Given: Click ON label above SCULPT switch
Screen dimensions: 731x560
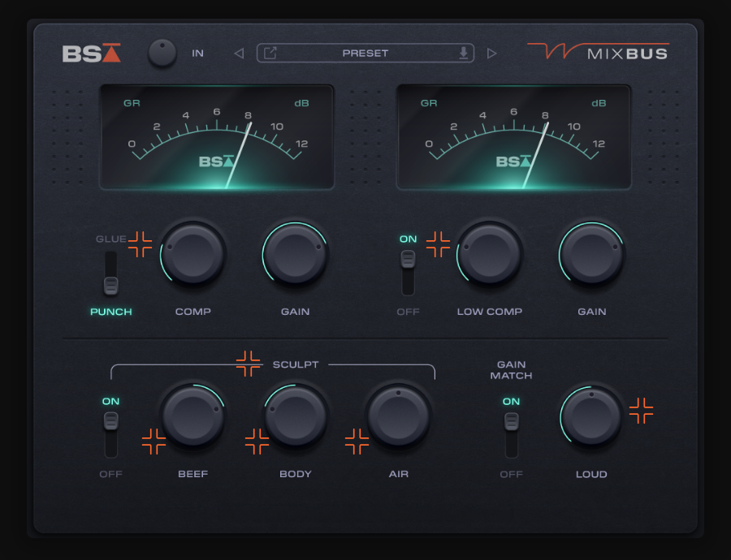Looking at the screenshot, I should click(111, 402).
